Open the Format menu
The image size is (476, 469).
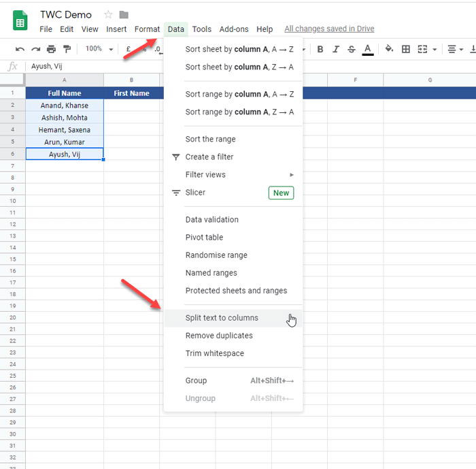point(147,29)
